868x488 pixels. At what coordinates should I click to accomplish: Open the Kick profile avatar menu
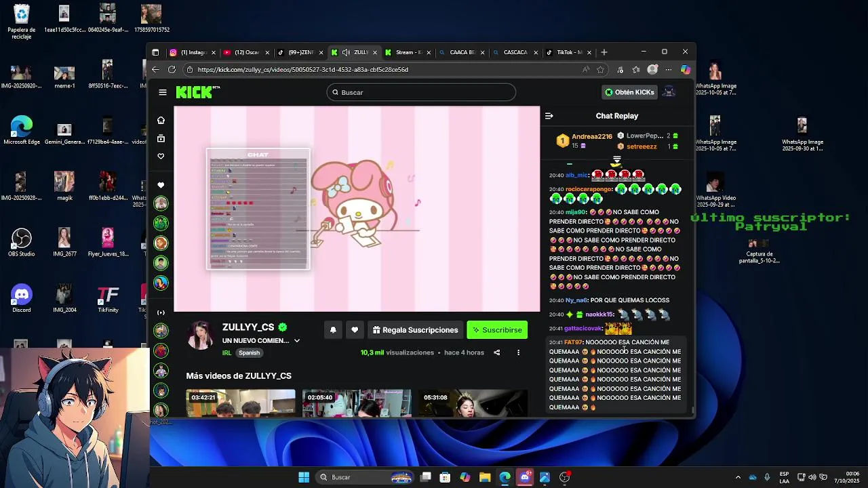coord(669,92)
